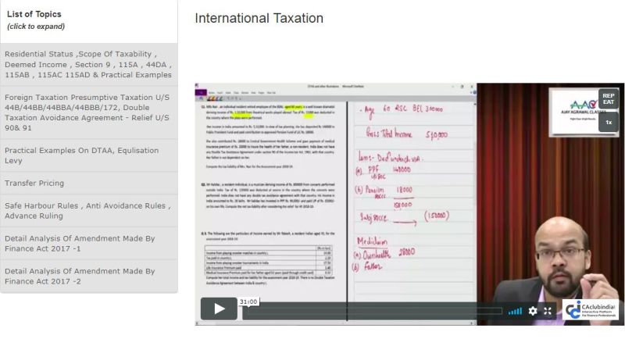
Task: Click the REPEAT button on video
Action: pos(608,99)
